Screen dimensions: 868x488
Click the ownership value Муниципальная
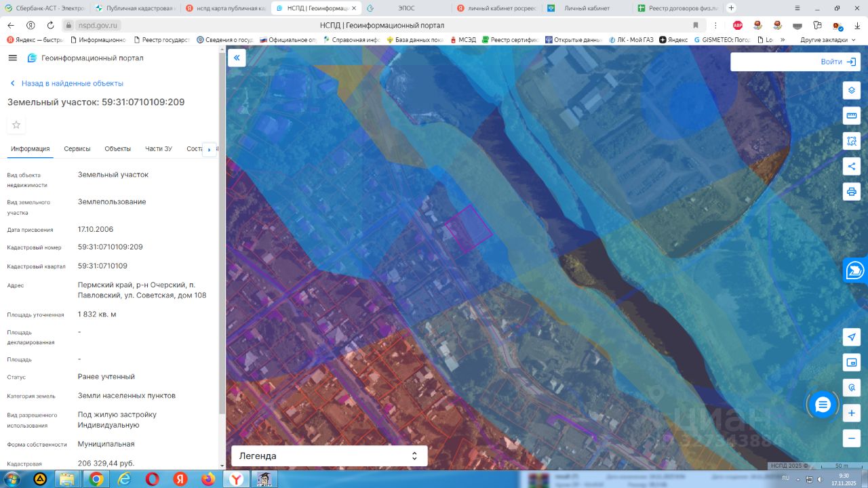tap(106, 444)
